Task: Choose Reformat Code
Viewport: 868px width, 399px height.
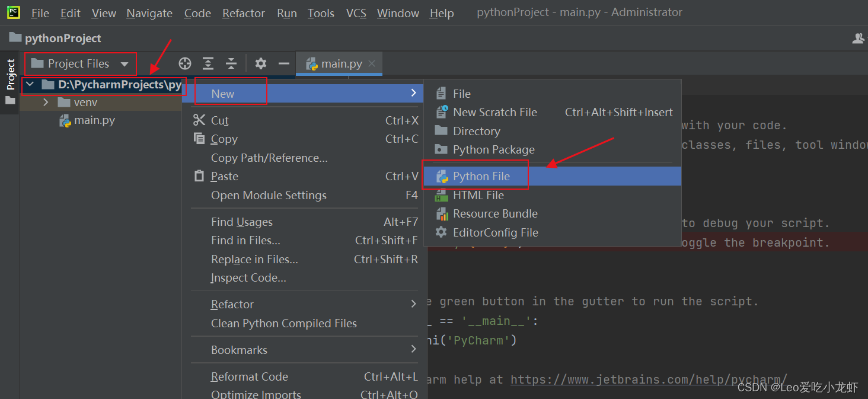Action: pos(250,376)
